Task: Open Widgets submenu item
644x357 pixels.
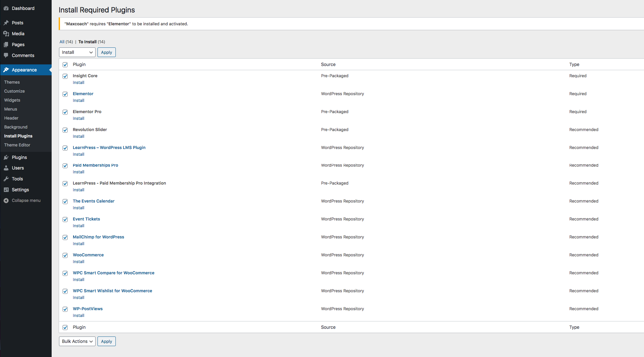Action: coord(12,100)
